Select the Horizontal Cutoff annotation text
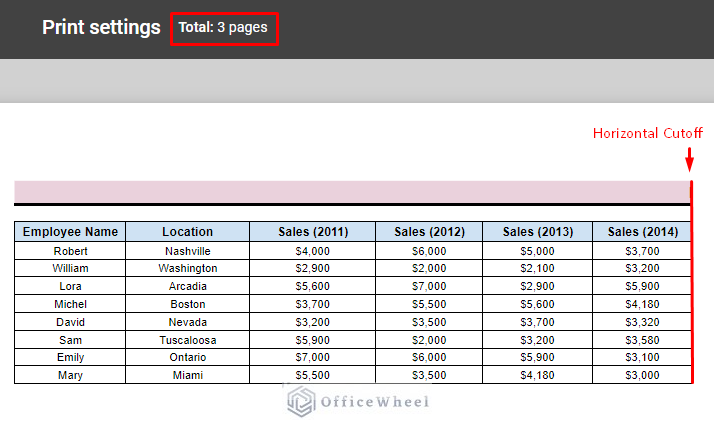Image resolution: width=714 pixels, height=440 pixels. coord(647,133)
